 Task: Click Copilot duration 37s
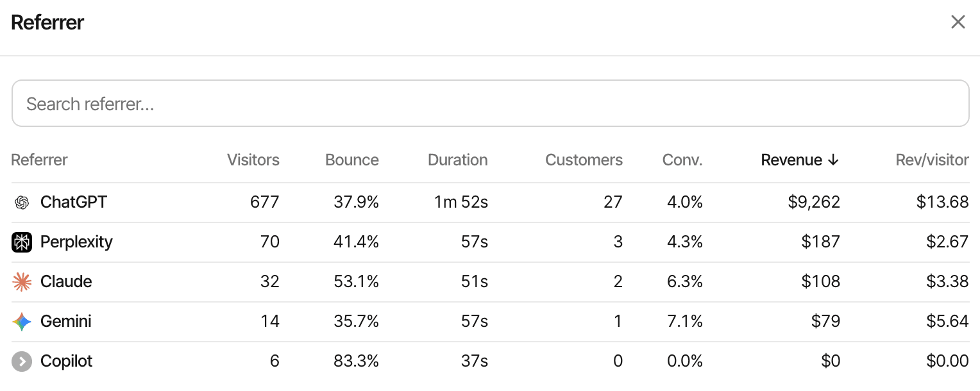point(475,362)
